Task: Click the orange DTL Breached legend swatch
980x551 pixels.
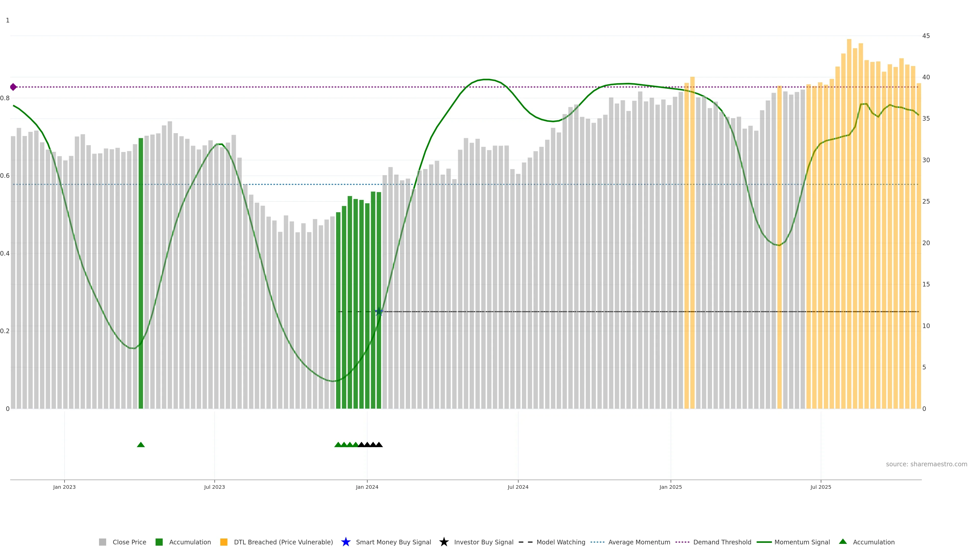Action: [x=224, y=542]
